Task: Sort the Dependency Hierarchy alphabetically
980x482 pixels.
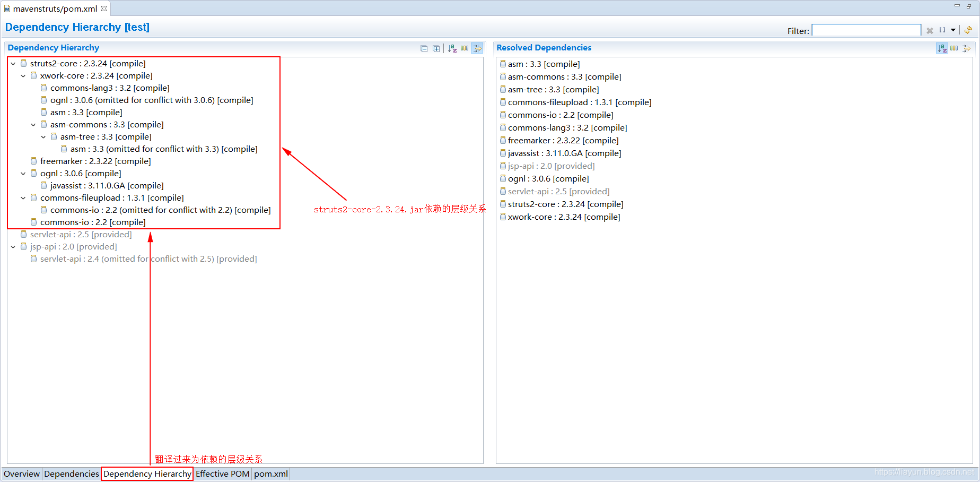Action: (x=452, y=48)
